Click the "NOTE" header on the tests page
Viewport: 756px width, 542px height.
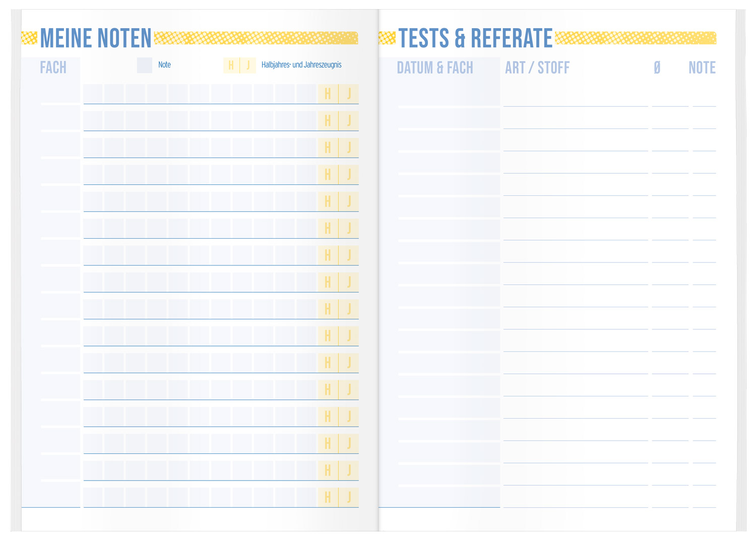coord(702,67)
